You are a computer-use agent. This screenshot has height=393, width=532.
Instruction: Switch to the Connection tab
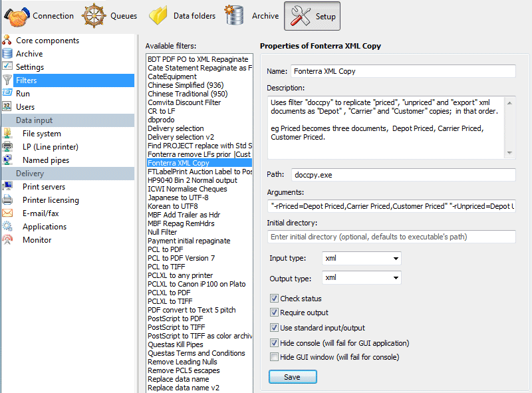pos(39,16)
